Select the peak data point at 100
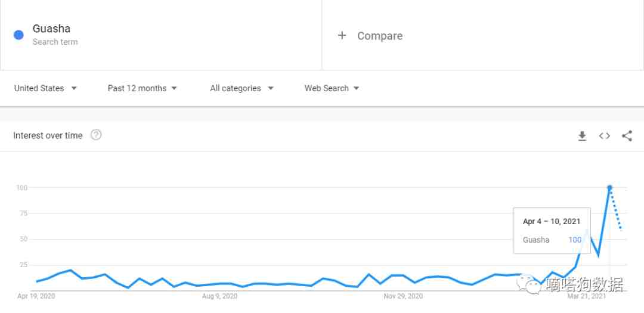Screen dimensions: 644x313 [609, 188]
